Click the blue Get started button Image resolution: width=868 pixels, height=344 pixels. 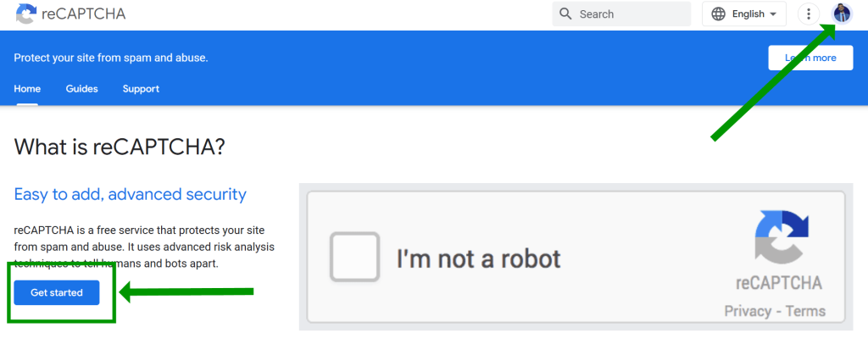coord(57,292)
